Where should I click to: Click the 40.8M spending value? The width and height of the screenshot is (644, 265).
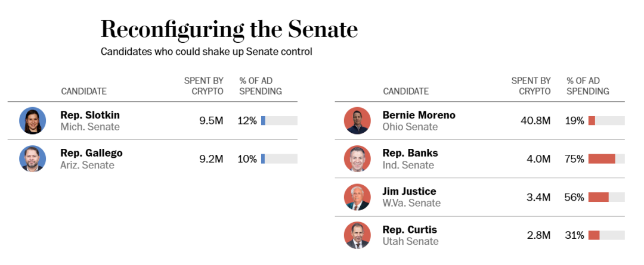(x=535, y=121)
